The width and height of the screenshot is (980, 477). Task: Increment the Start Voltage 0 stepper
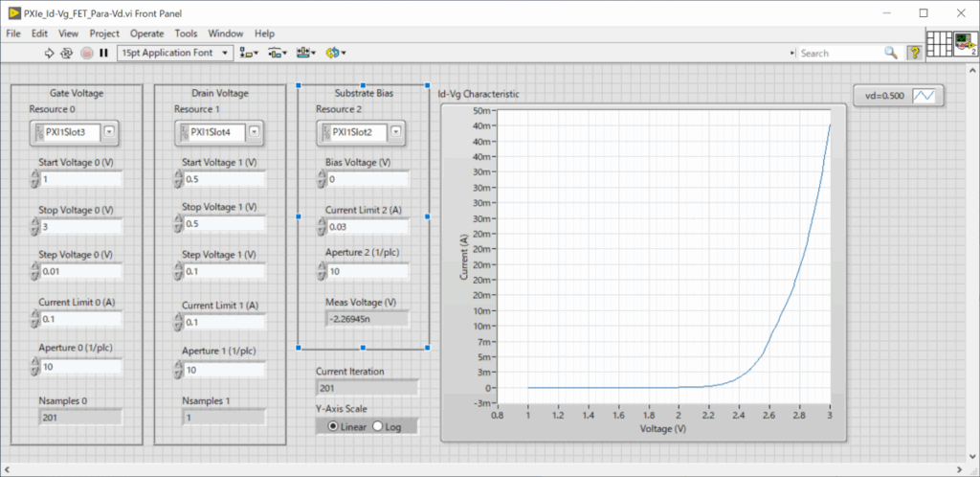[35, 175]
